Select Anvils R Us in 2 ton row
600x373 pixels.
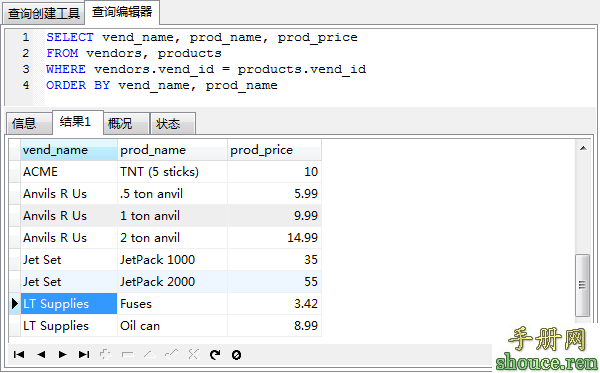(69, 238)
